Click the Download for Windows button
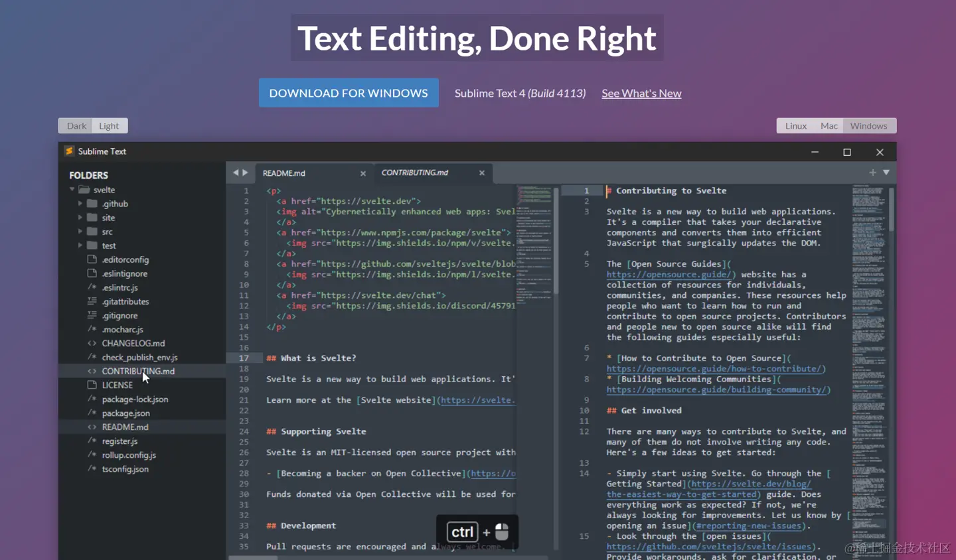Viewport: 956px width, 560px height. coord(349,93)
